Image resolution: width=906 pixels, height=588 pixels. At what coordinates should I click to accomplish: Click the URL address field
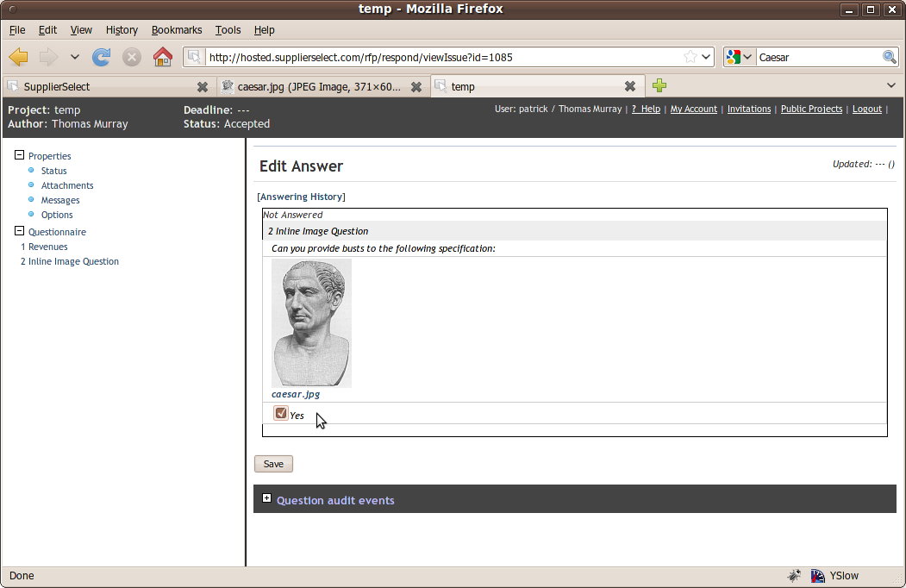(444, 57)
